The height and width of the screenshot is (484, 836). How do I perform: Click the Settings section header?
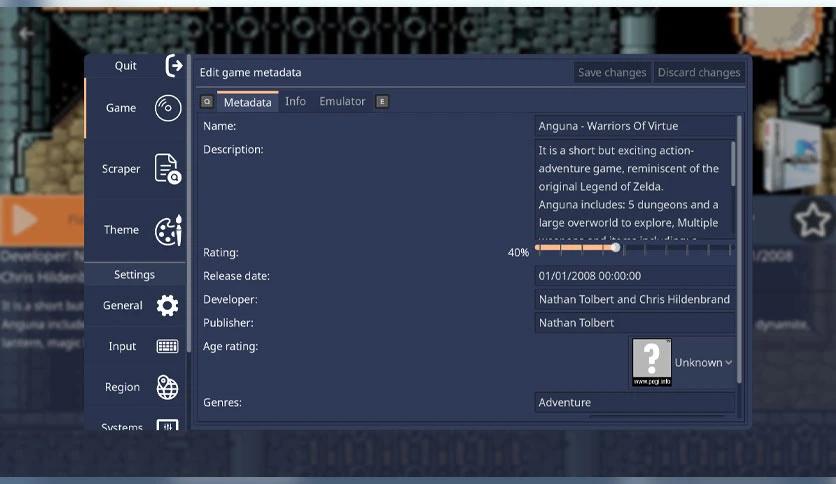click(134, 275)
